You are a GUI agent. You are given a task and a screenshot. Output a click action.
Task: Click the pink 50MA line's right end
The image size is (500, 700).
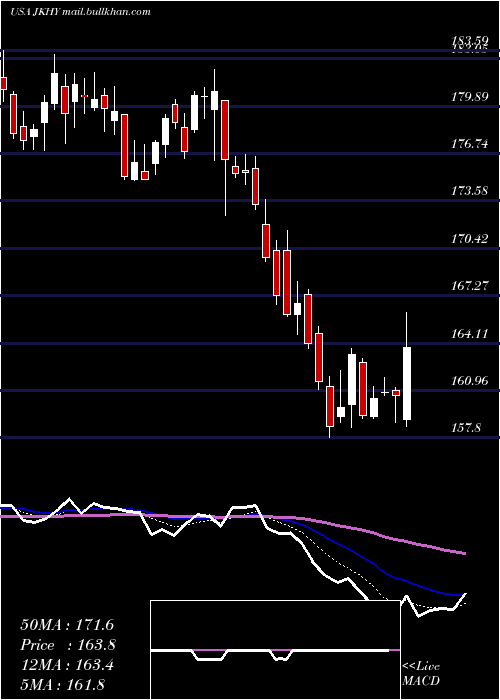464,553
